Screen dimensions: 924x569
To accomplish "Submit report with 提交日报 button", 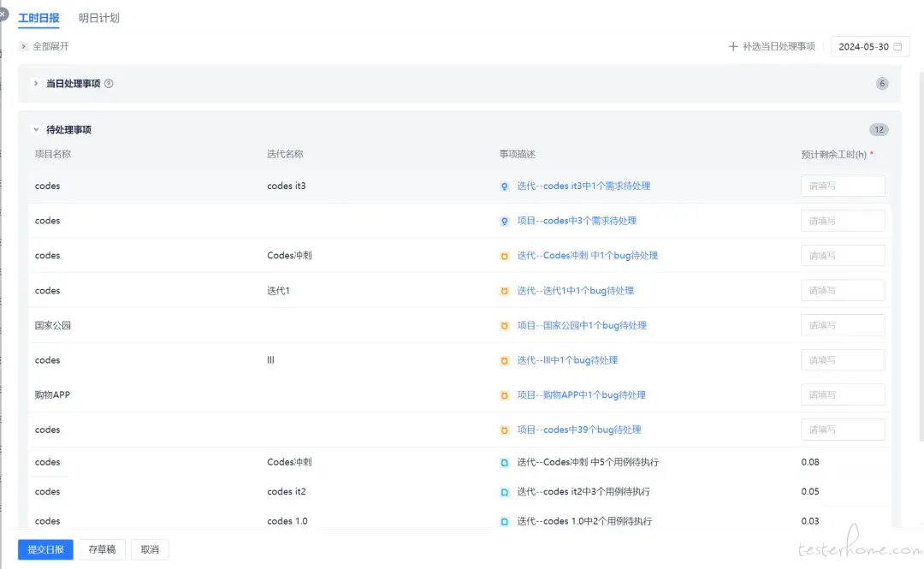I will [x=45, y=549].
